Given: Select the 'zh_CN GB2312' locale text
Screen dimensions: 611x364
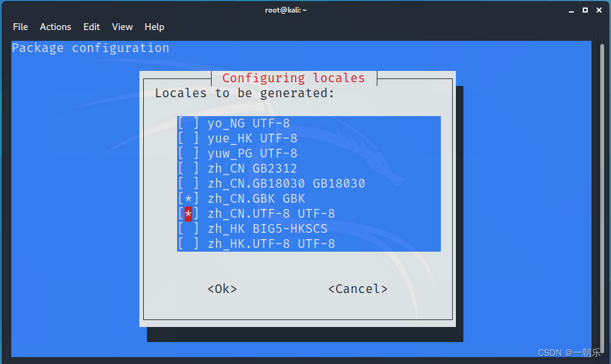Looking at the screenshot, I should tap(252, 169).
